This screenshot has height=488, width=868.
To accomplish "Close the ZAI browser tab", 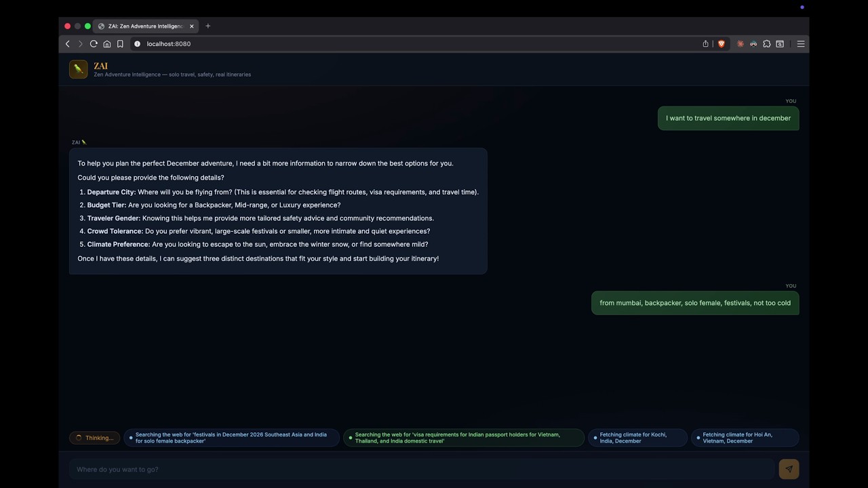I will tap(192, 26).
